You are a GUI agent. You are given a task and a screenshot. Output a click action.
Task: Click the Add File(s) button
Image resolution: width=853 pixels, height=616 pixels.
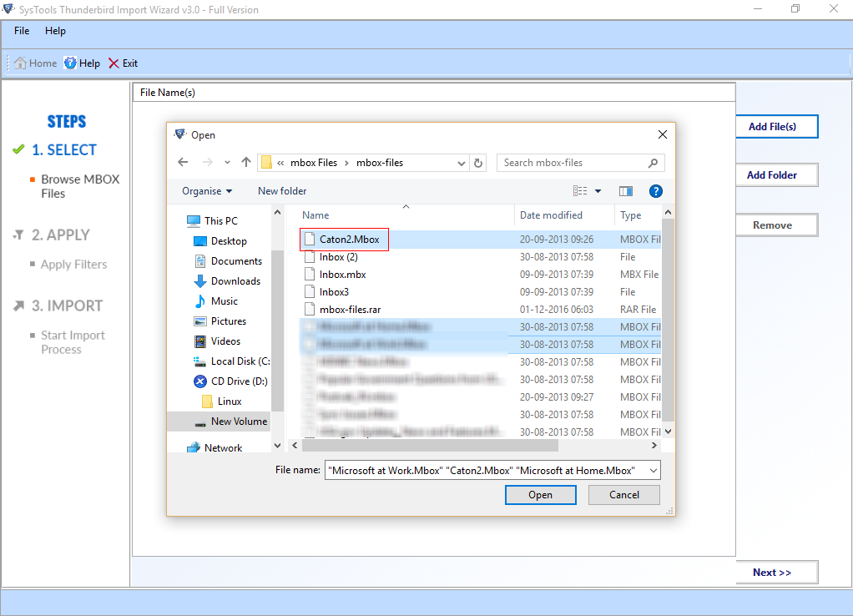776,126
